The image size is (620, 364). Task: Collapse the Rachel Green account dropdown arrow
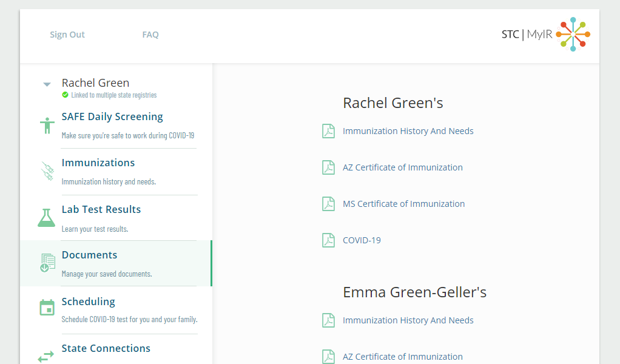click(x=47, y=84)
